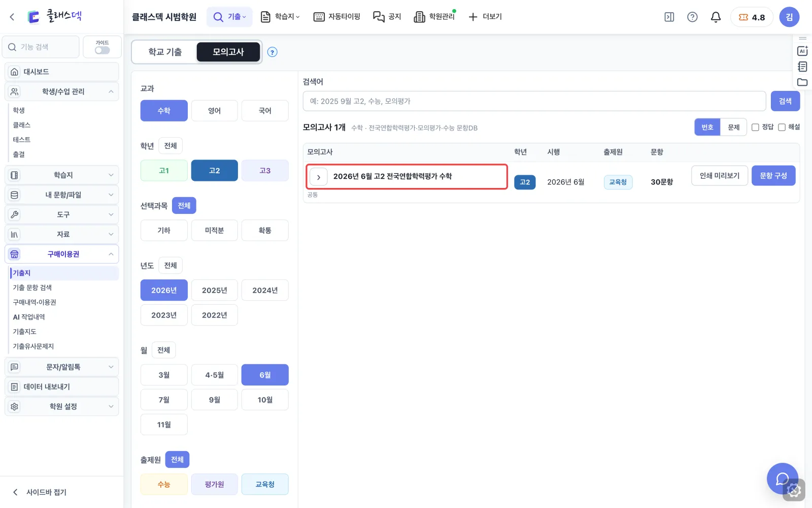This screenshot has height=508, width=812.
Task: Open 자동타이핑 in the top bar
Action: (336, 17)
